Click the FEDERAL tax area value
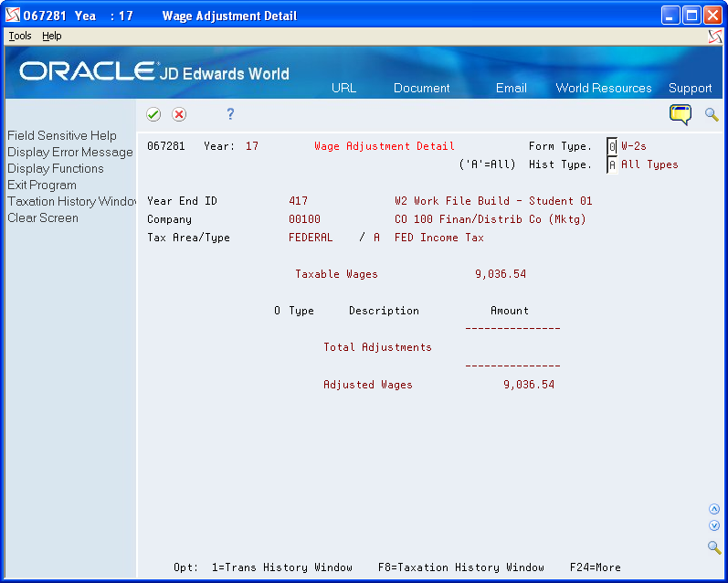The image size is (728, 583). [311, 238]
